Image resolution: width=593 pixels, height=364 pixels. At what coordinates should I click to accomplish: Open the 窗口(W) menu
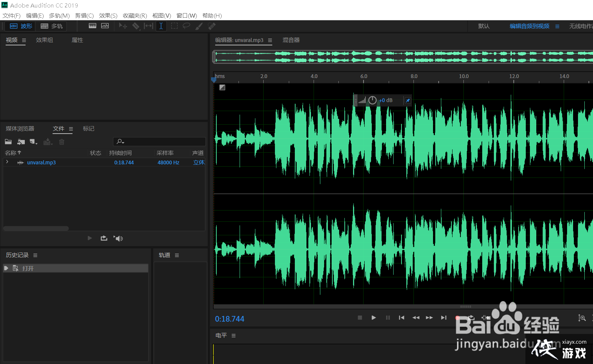point(187,15)
